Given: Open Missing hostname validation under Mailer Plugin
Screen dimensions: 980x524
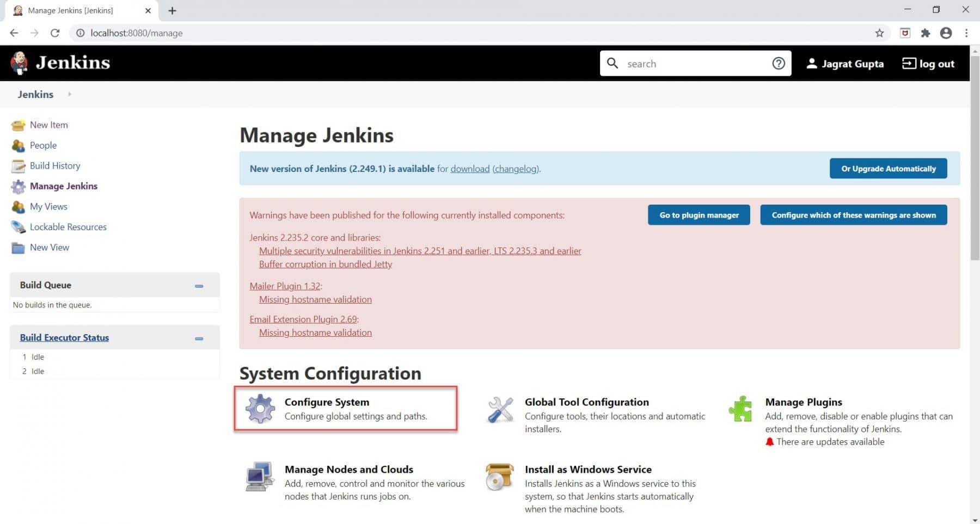Looking at the screenshot, I should (x=315, y=300).
